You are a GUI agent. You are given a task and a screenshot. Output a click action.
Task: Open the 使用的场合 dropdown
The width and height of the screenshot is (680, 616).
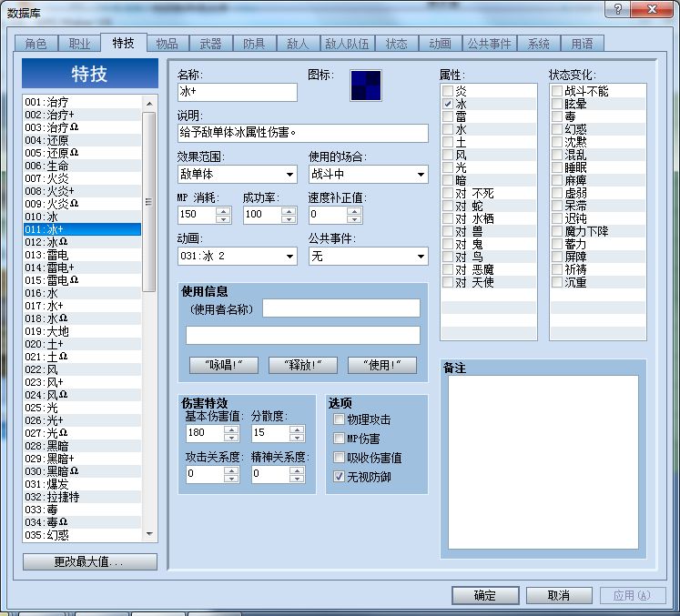pos(368,175)
